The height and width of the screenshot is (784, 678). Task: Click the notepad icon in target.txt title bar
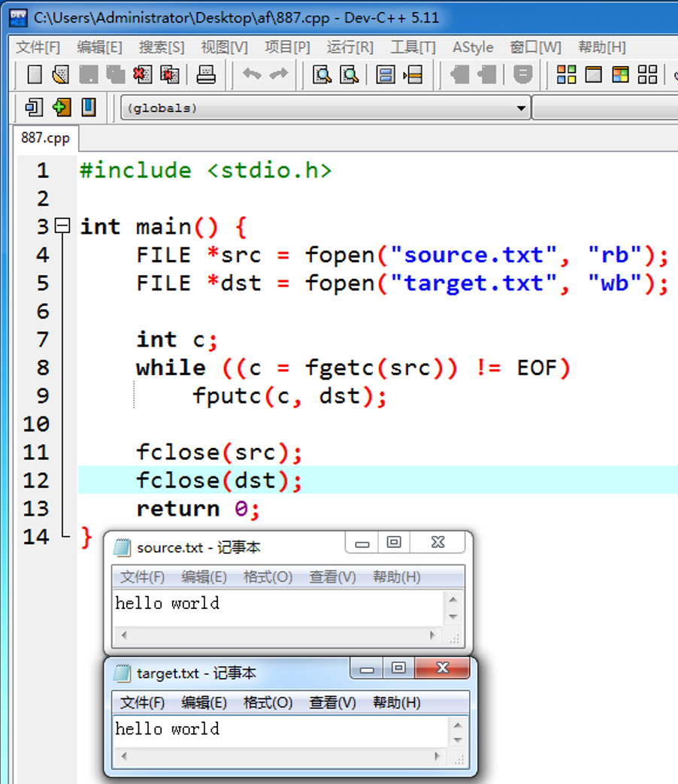[x=122, y=674]
